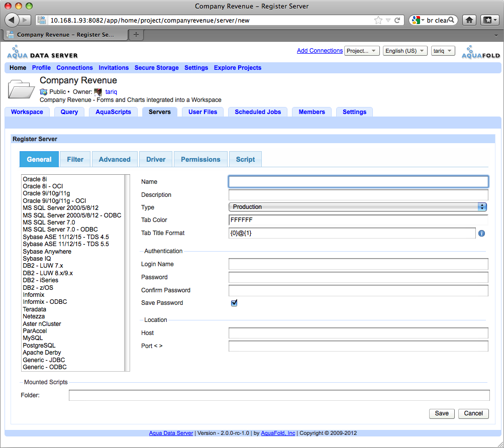Select the General tab
Image resolution: width=504 pixels, height=448 pixels.
click(39, 159)
